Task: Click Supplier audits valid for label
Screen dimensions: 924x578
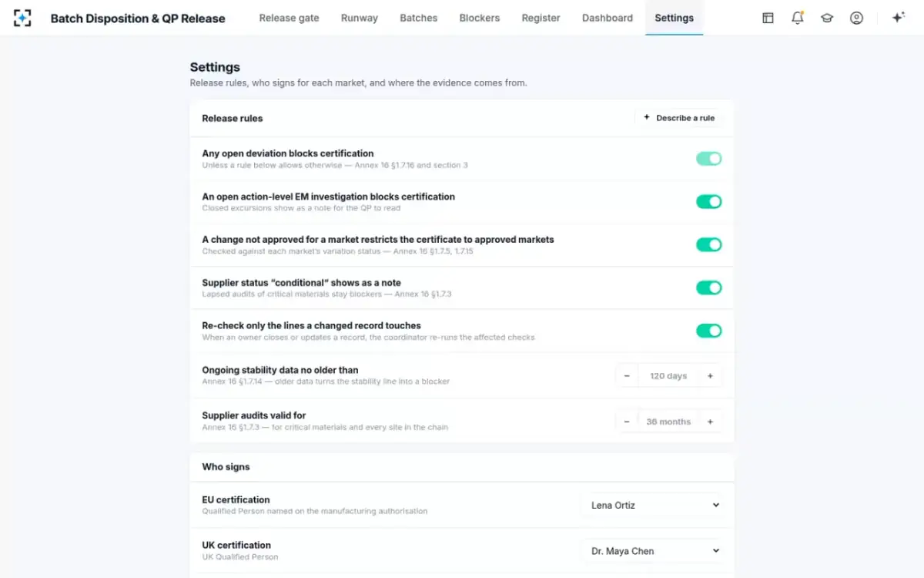Action: point(254,415)
